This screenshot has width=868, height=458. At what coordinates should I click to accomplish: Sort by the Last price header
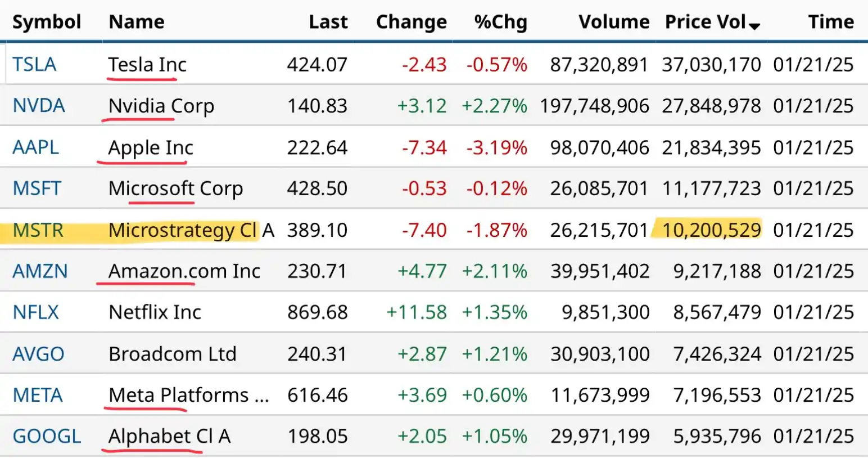(x=328, y=22)
